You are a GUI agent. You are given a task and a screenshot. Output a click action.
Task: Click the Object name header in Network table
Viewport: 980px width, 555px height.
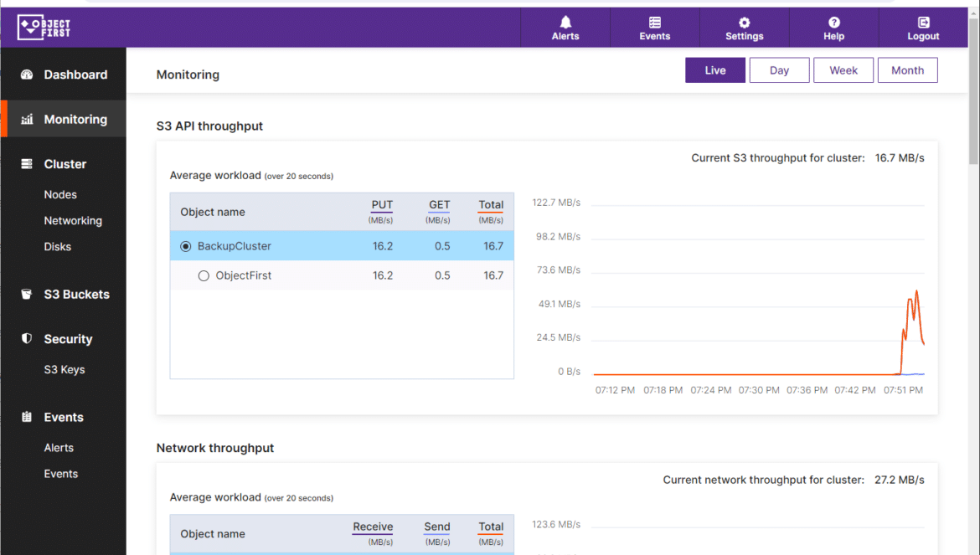pyautogui.click(x=213, y=534)
